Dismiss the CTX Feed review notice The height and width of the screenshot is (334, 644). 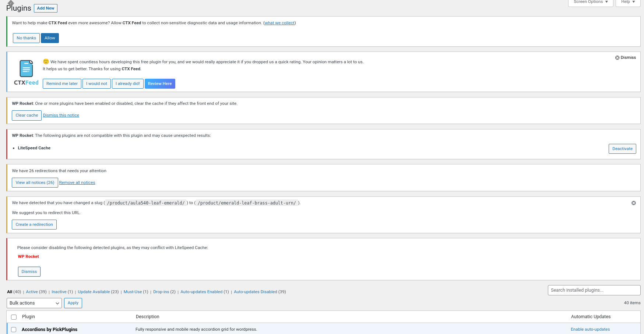[x=625, y=58]
